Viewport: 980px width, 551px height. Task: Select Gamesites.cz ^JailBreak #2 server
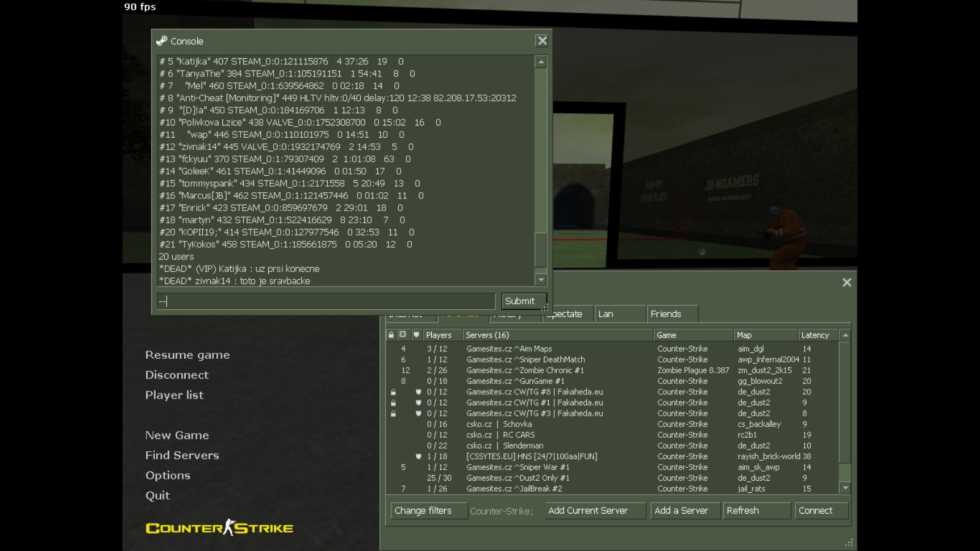[612, 489]
